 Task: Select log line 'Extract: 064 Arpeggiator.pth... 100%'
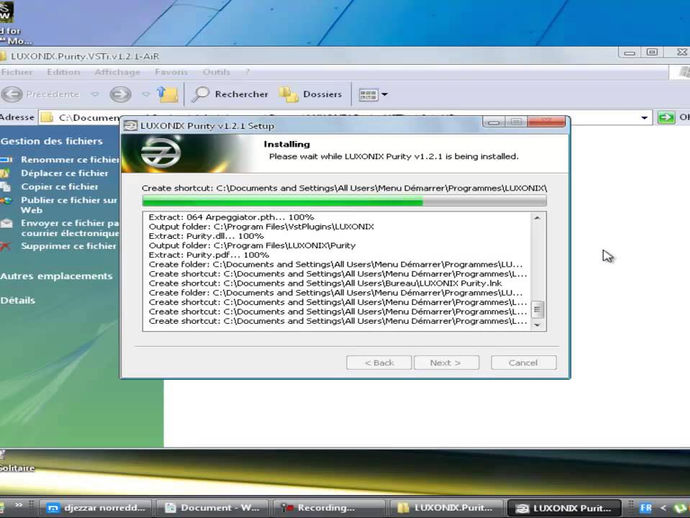(231, 217)
